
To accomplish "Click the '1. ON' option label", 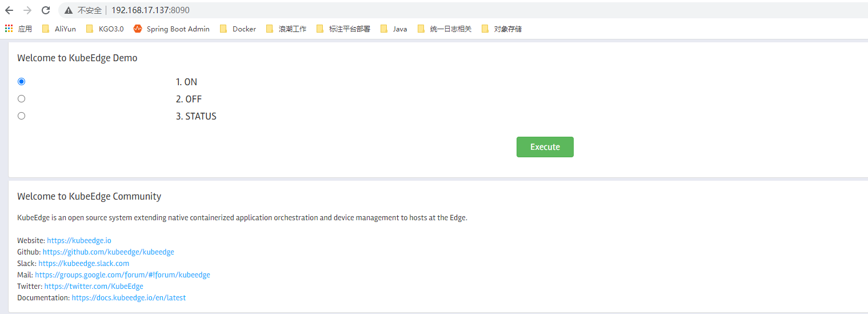I will point(186,82).
